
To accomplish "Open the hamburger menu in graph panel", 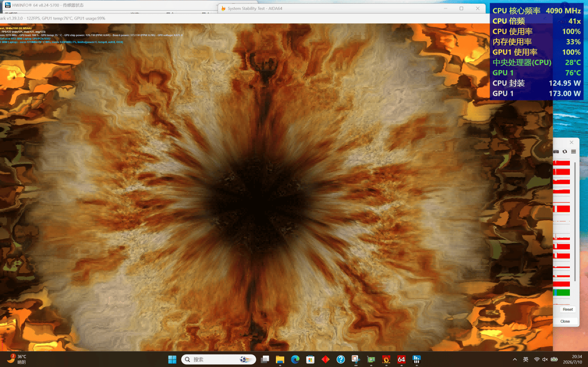I will (x=574, y=151).
